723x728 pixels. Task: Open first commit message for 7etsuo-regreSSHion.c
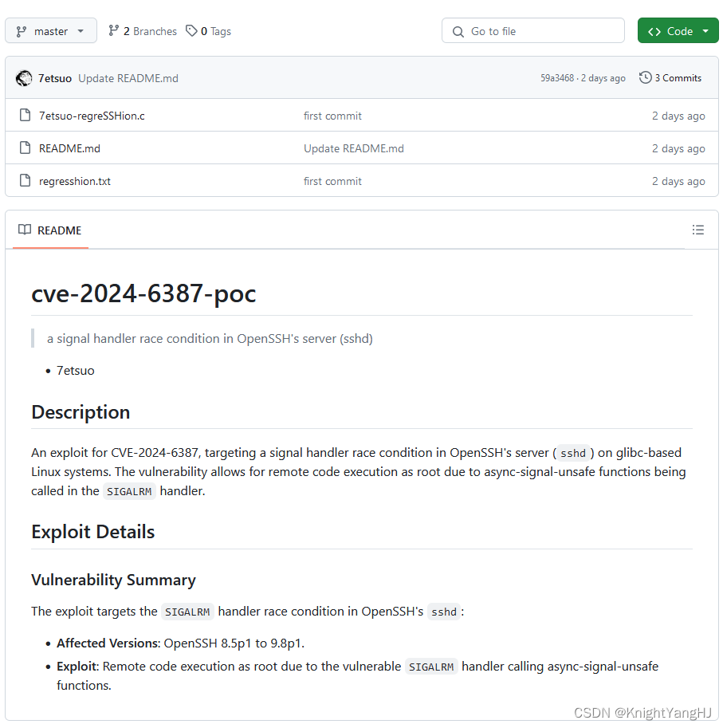[332, 116]
